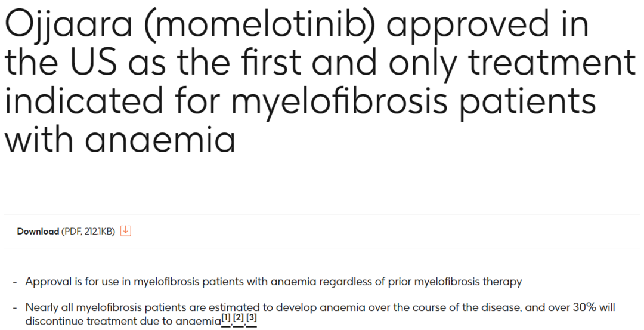The height and width of the screenshot is (330, 644).
Task: Click the dash marker before 'Approval is for use'
Action: [15, 282]
